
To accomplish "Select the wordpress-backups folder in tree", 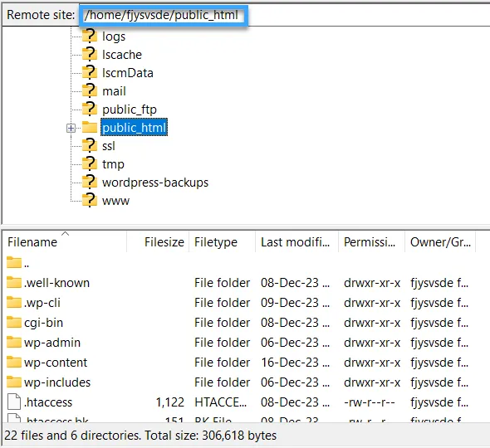I will click(x=155, y=183).
